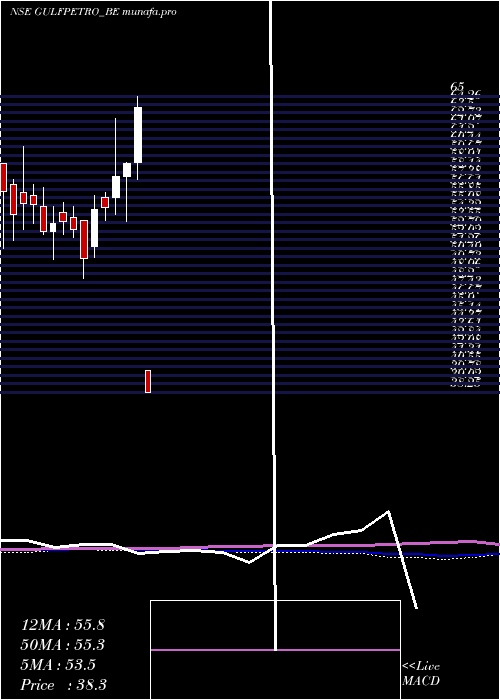Image resolution: width=500 pixels, height=700 pixels.
Task: Click the NSE GULFPETRO_BE munafa.pro chart title
Action: pyautogui.click(x=93, y=12)
